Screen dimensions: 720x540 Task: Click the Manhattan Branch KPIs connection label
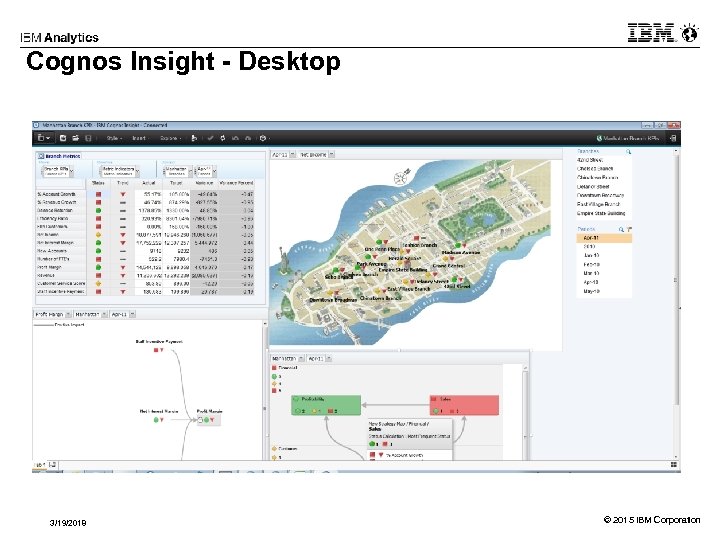[x=628, y=138]
